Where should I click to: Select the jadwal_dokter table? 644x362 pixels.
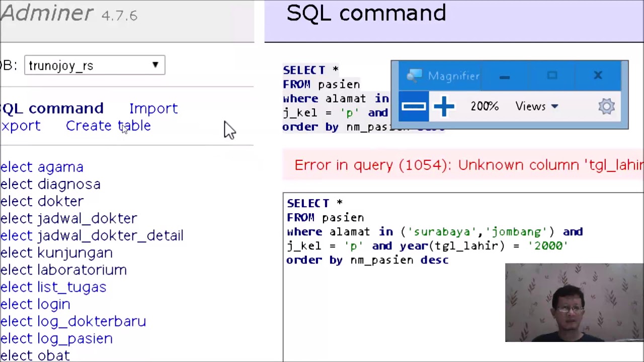coord(87,218)
